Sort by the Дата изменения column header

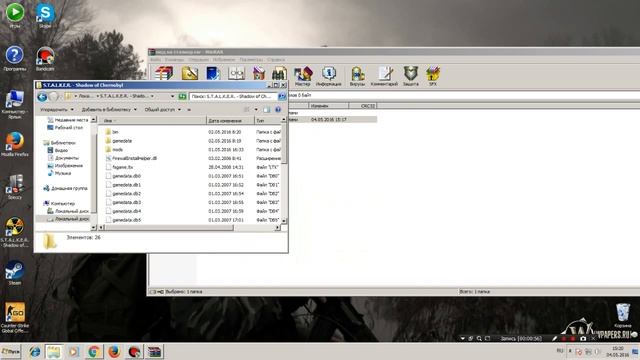(x=230, y=120)
